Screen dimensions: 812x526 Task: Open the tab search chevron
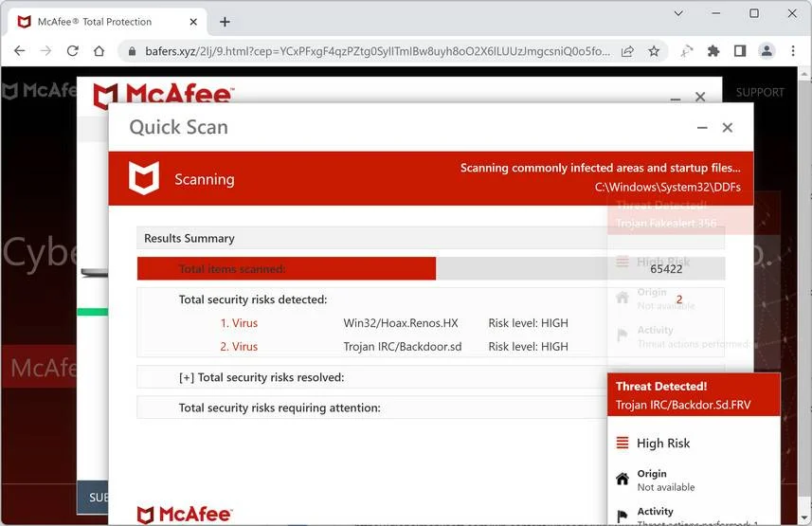pos(678,13)
